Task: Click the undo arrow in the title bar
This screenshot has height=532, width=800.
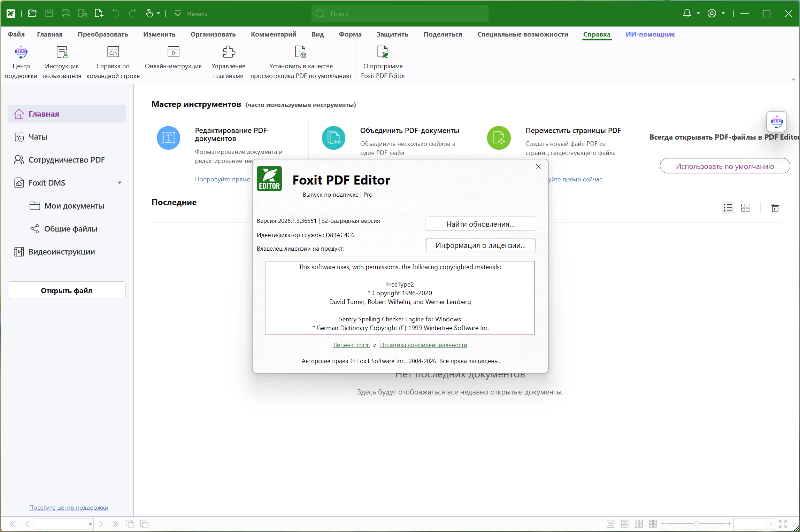Action: coord(116,14)
